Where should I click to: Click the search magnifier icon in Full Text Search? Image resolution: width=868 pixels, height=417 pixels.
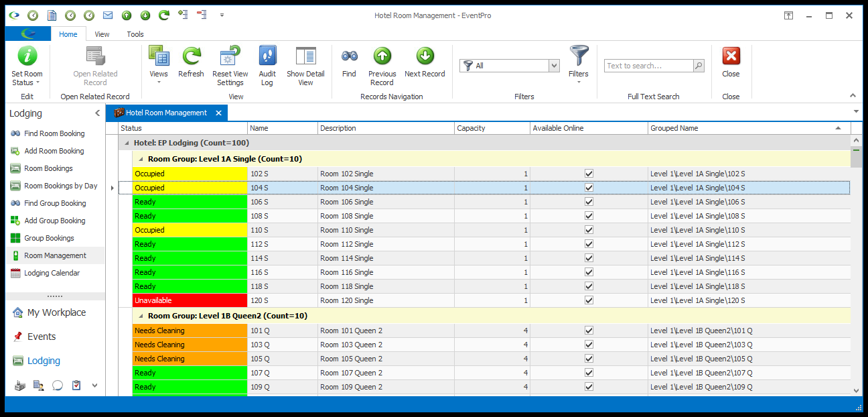(699, 66)
